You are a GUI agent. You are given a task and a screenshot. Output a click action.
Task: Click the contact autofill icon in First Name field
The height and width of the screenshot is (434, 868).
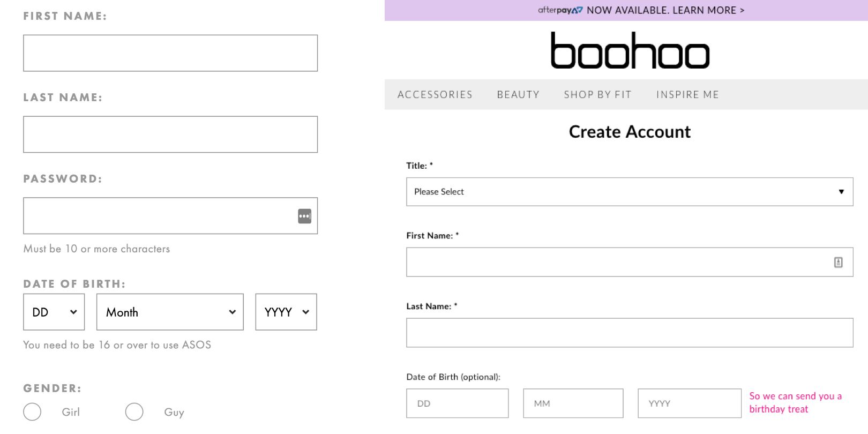(x=838, y=262)
